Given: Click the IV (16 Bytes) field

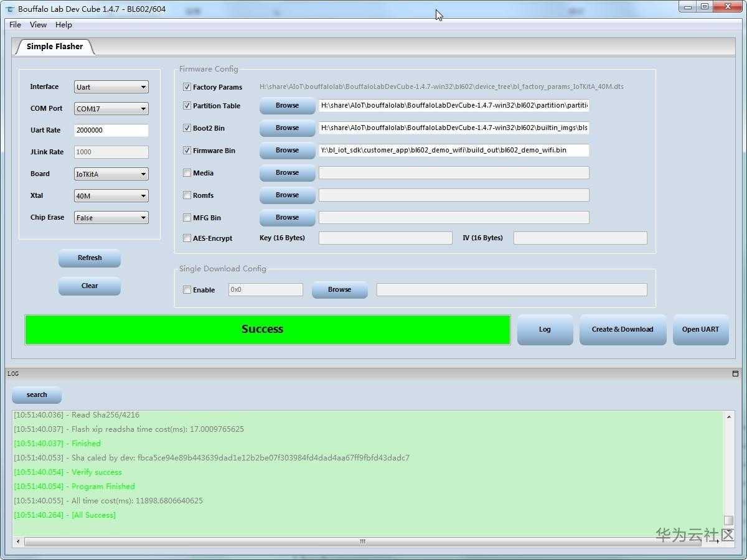Looking at the screenshot, I should pos(580,238).
